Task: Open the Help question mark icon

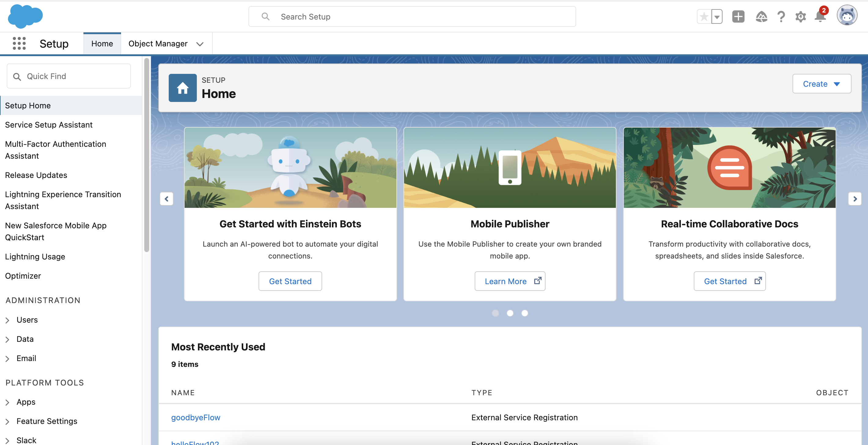Action: [x=781, y=16]
